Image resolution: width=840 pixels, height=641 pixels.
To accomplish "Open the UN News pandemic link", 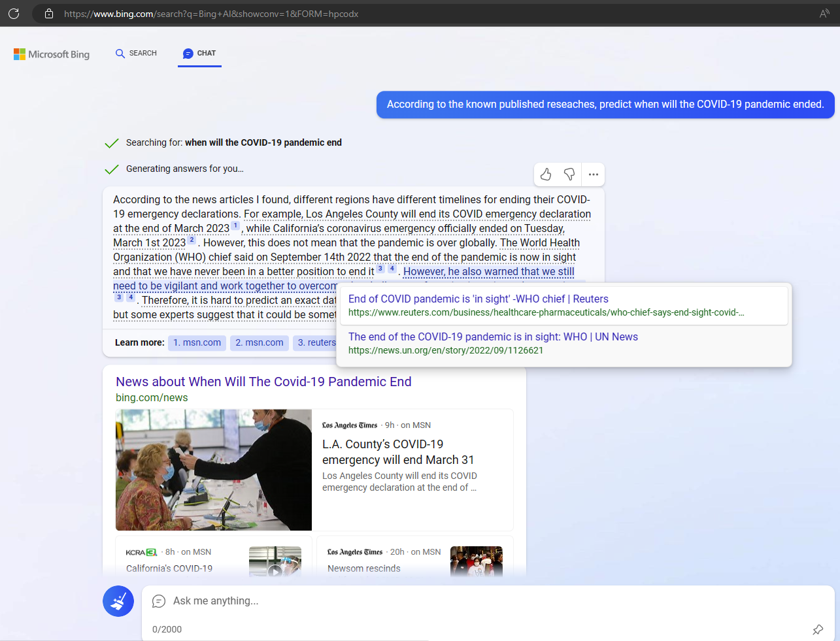I will tap(493, 337).
